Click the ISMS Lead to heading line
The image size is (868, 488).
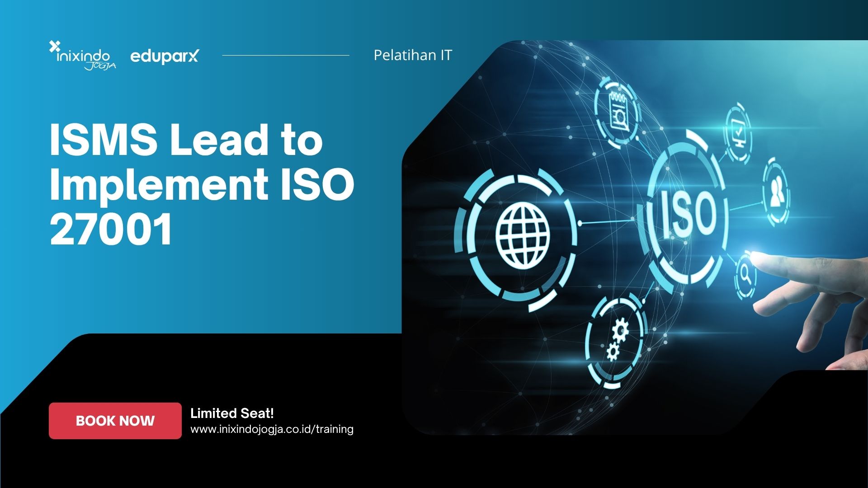pyautogui.click(x=186, y=140)
